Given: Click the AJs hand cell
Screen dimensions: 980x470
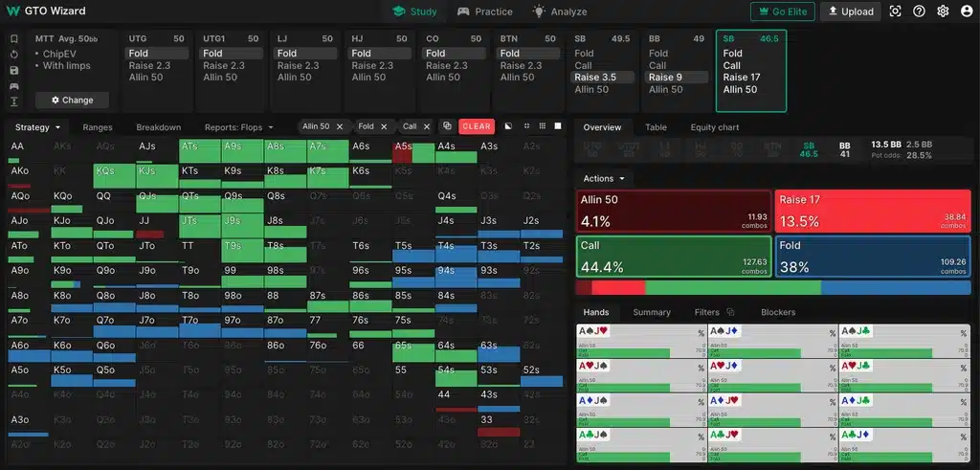Looking at the screenshot, I should coord(157,152).
